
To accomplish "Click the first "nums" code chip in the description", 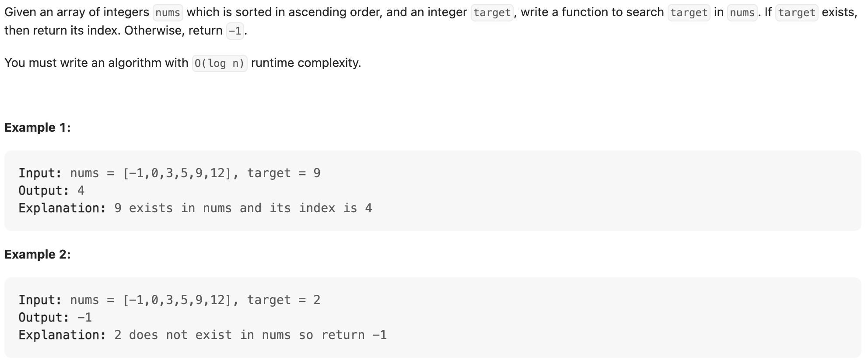I will (168, 13).
